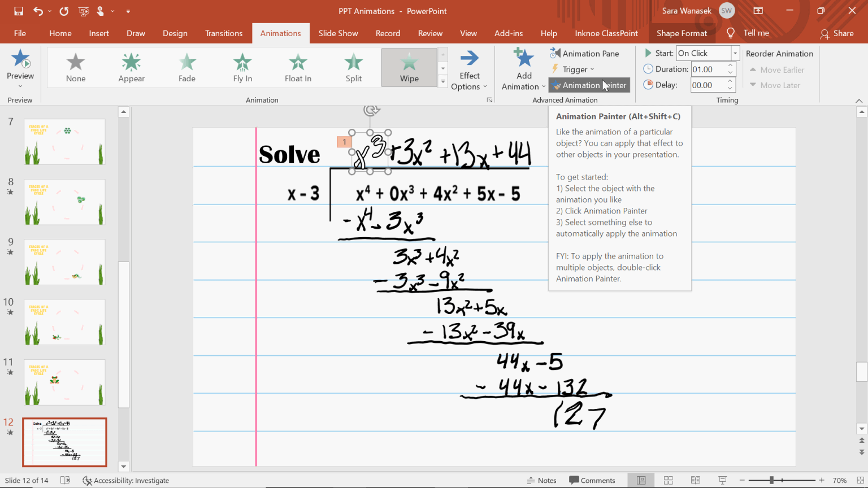Open the Animation Pane

589,53
